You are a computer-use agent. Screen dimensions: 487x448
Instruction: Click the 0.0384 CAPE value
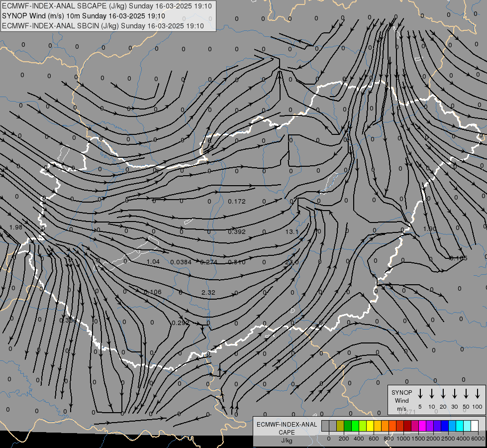181,262
